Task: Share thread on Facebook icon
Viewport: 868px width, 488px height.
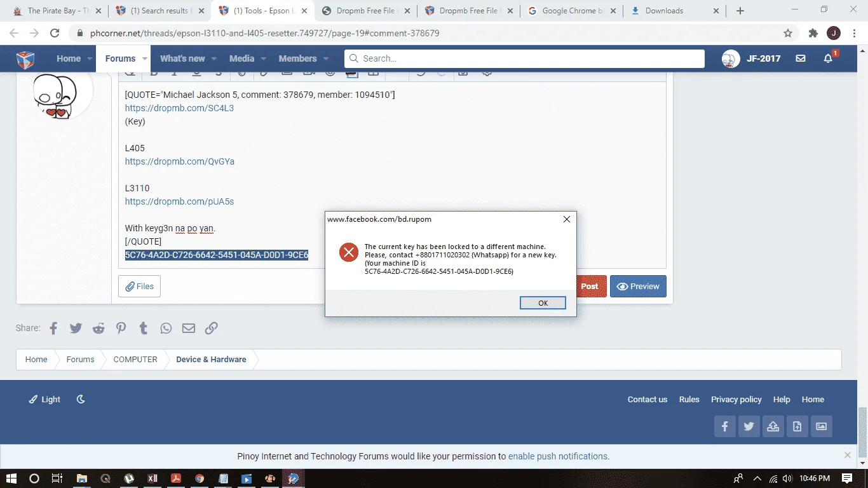Action: 53,328
